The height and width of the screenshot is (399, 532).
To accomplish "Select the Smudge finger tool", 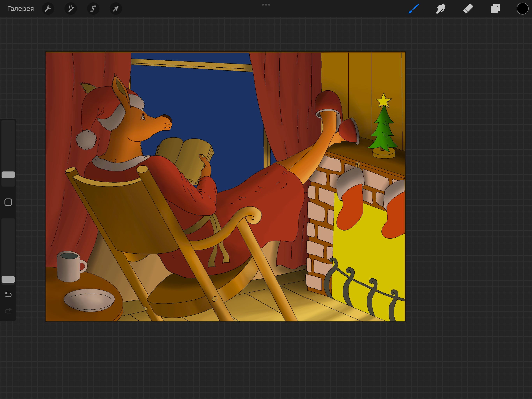I will coord(441,9).
